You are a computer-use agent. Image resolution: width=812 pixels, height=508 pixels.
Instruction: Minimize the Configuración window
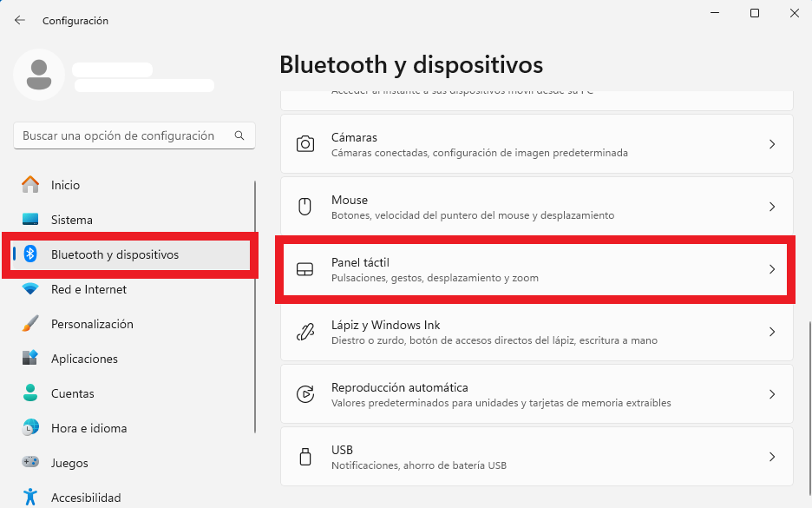click(x=715, y=13)
